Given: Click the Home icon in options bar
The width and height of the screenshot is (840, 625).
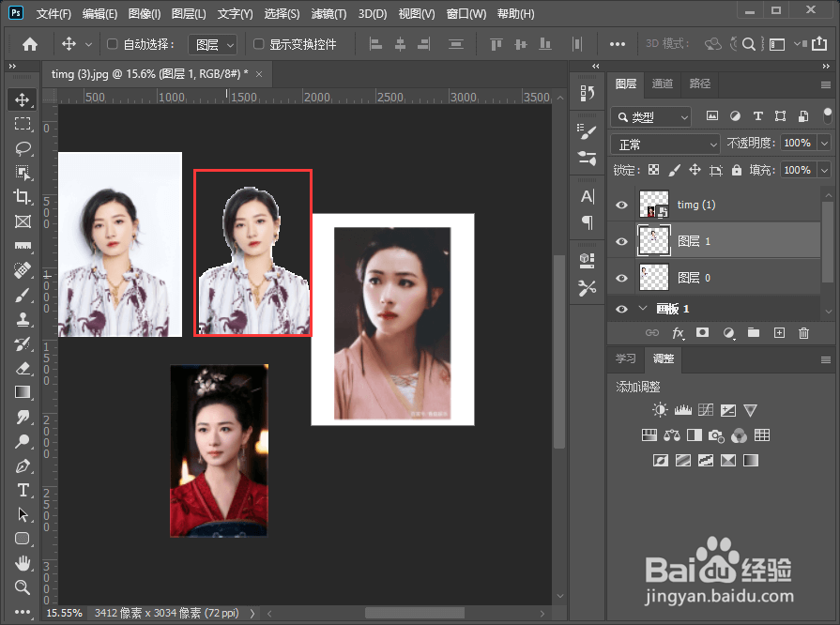Looking at the screenshot, I should click(30, 44).
